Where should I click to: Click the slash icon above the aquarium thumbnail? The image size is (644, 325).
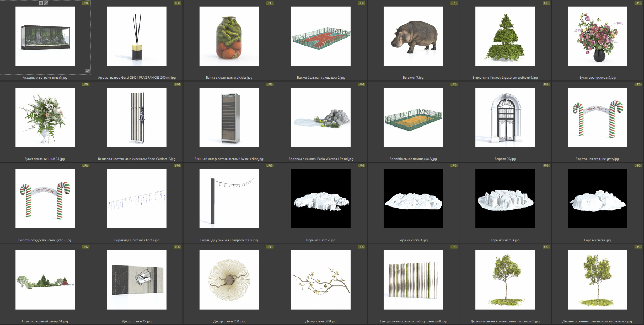pos(46,3)
